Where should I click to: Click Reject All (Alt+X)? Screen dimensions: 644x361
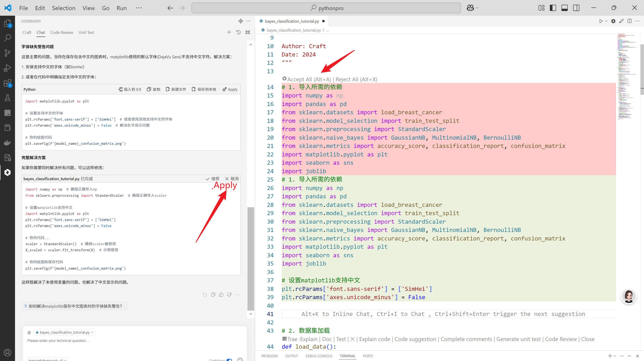(356, 80)
